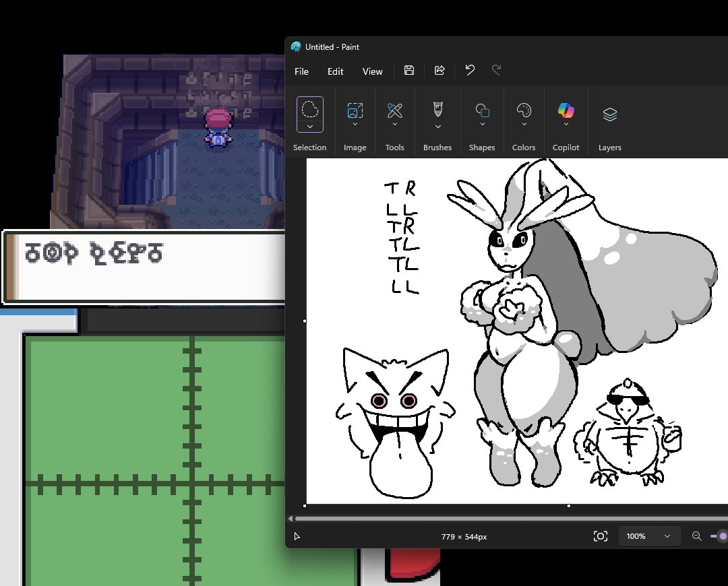Screen dimensions: 728x586
Task: Expand the Shapes dropdown chevron
Action: (x=483, y=125)
